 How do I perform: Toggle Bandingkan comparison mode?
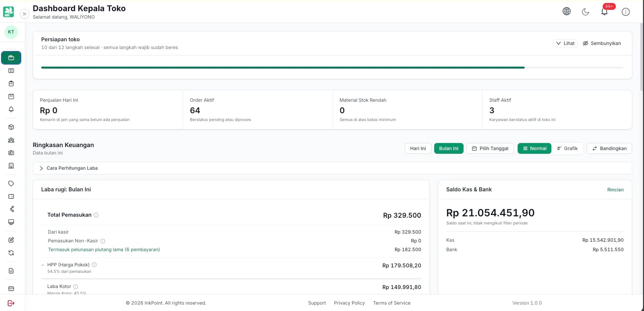(x=609, y=148)
